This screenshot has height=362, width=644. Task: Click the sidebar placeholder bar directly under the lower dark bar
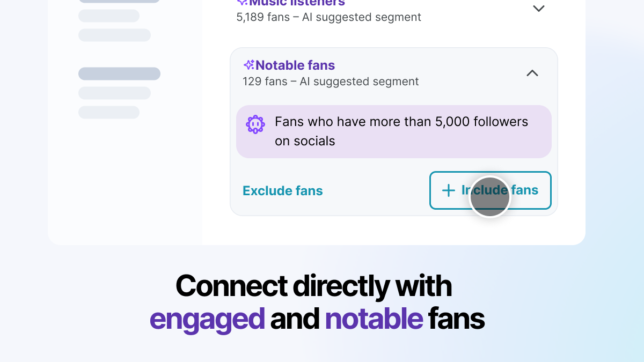[x=114, y=93]
